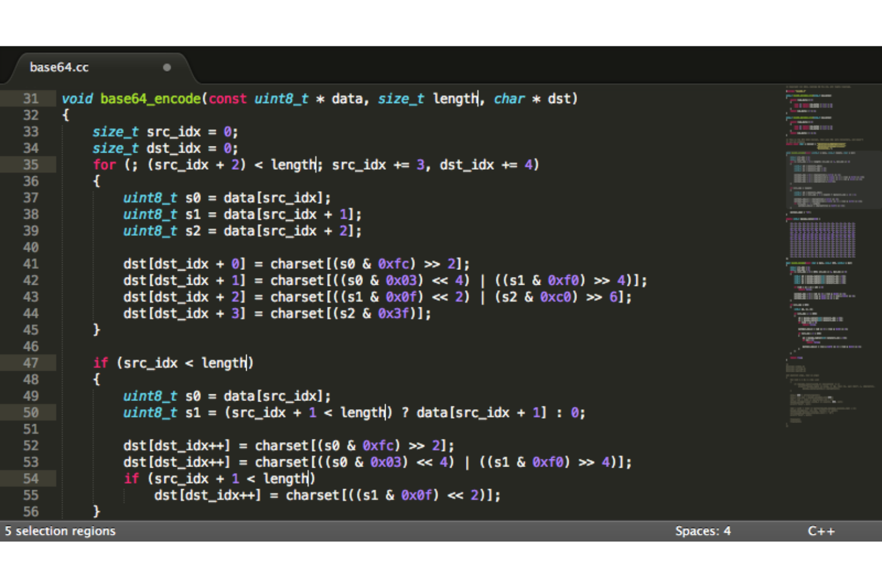The width and height of the screenshot is (882, 588).
Task: Click the 0x3f literal on line 44
Action: (393, 313)
